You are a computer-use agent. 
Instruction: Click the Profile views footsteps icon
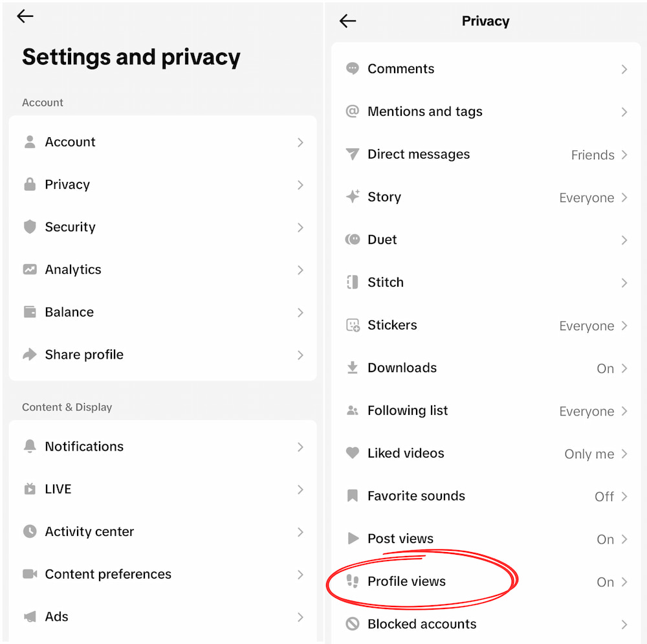tap(352, 581)
